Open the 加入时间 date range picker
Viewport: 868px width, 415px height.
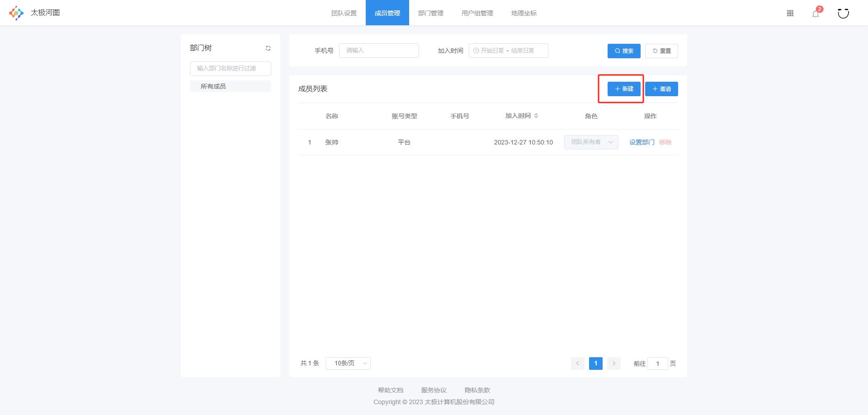point(509,51)
